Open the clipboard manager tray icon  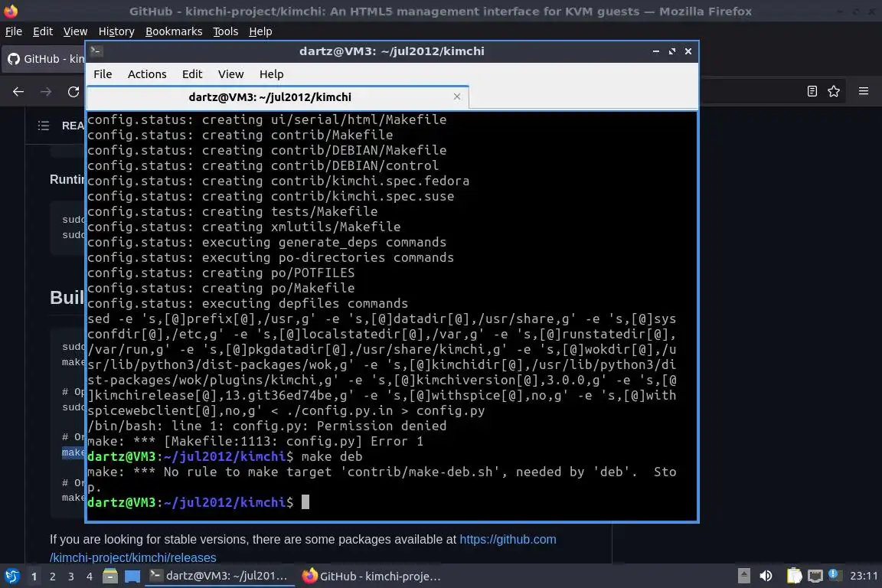coord(794,576)
